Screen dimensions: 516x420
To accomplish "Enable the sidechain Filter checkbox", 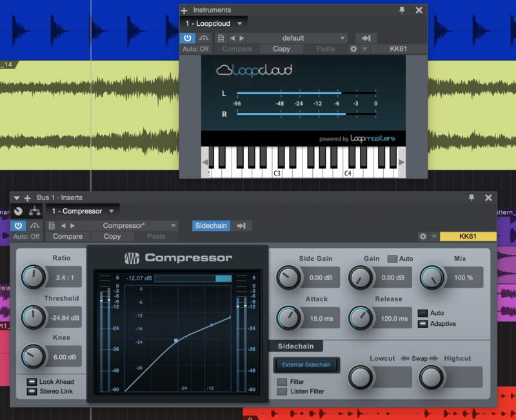I will pos(282,382).
